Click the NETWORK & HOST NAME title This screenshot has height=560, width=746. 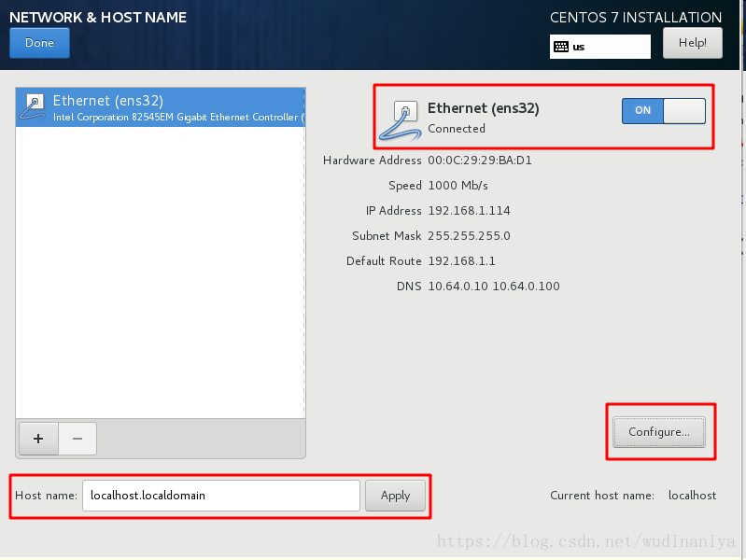click(x=98, y=18)
